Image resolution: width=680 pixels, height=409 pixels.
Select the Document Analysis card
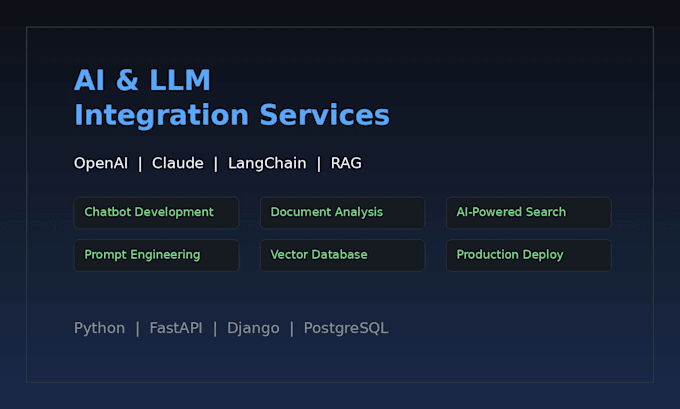click(343, 213)
